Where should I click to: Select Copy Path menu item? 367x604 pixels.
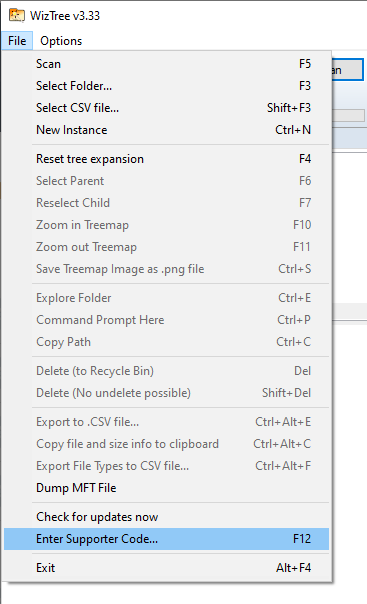[x=166, y=342]
